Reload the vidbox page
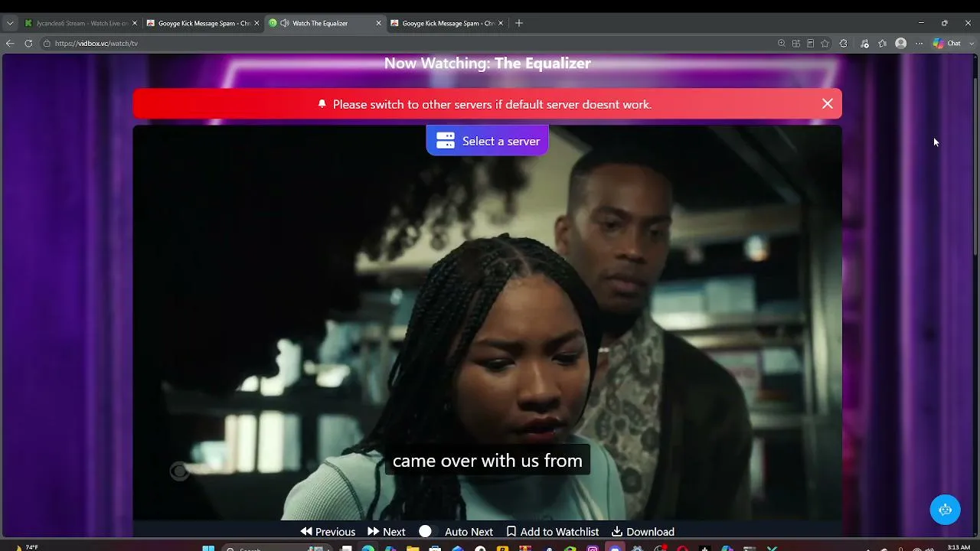 pos(28,44)
